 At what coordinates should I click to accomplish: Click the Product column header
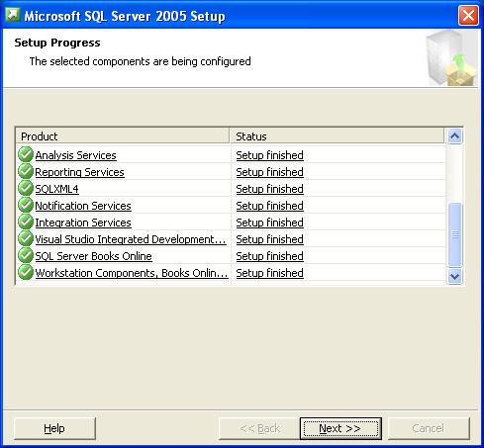pyautogui.click(x=123, y=135)
